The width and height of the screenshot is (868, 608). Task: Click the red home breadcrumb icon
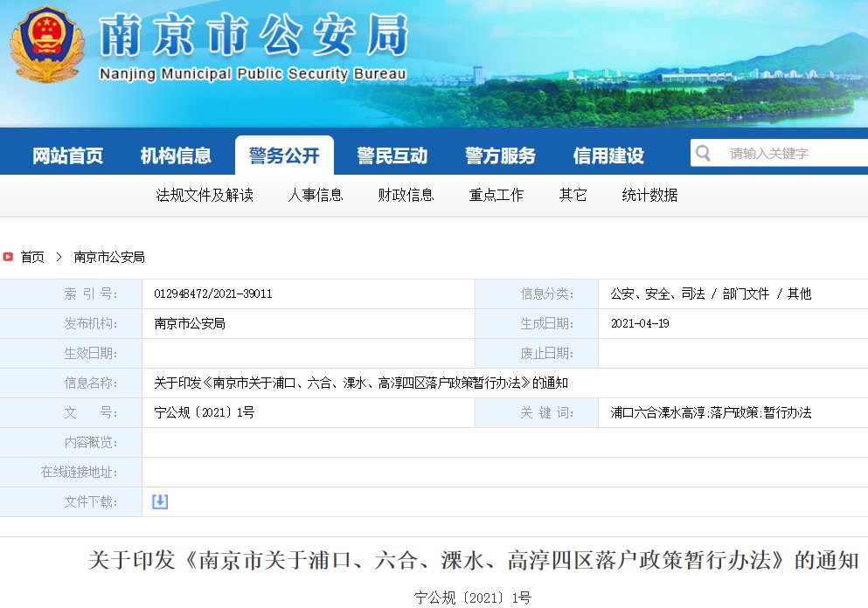[x=8, y=257]
